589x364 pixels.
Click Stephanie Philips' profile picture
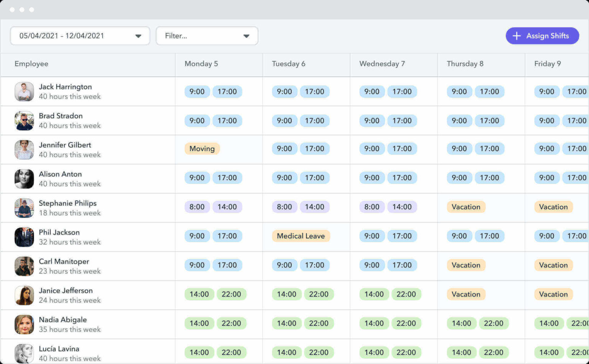point(24,208)
